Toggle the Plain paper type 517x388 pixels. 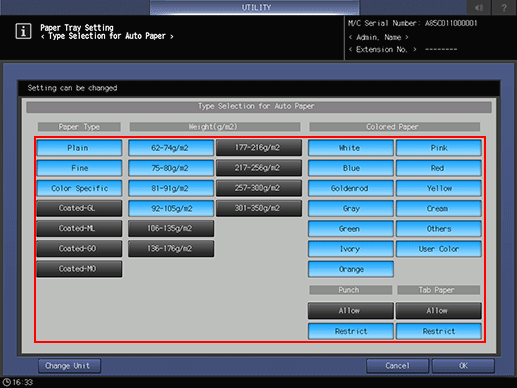(x=79, y=148)
